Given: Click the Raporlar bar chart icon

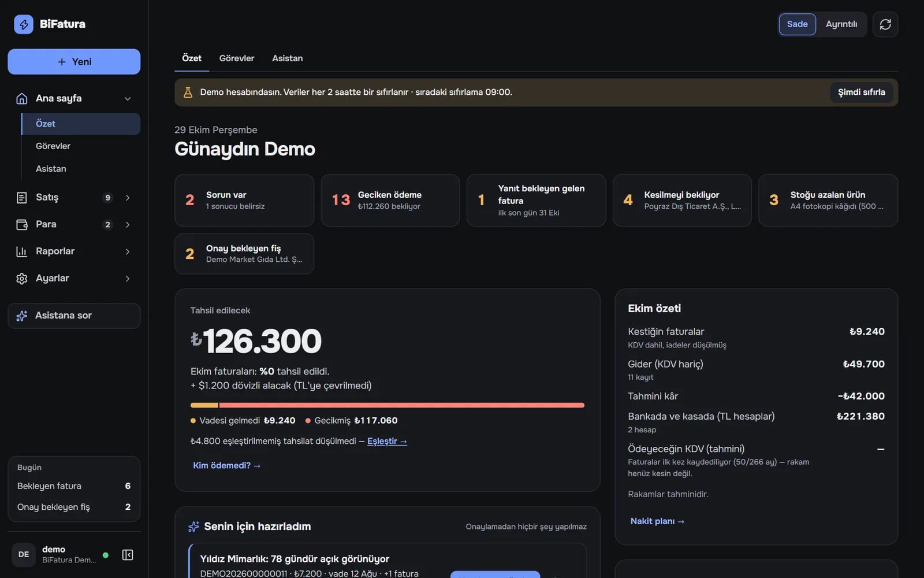Looking at the screenshot, I should [22, 251].
